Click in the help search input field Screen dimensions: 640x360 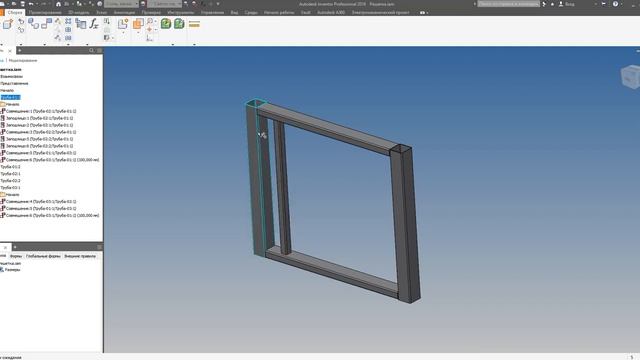tap(509, 4)
